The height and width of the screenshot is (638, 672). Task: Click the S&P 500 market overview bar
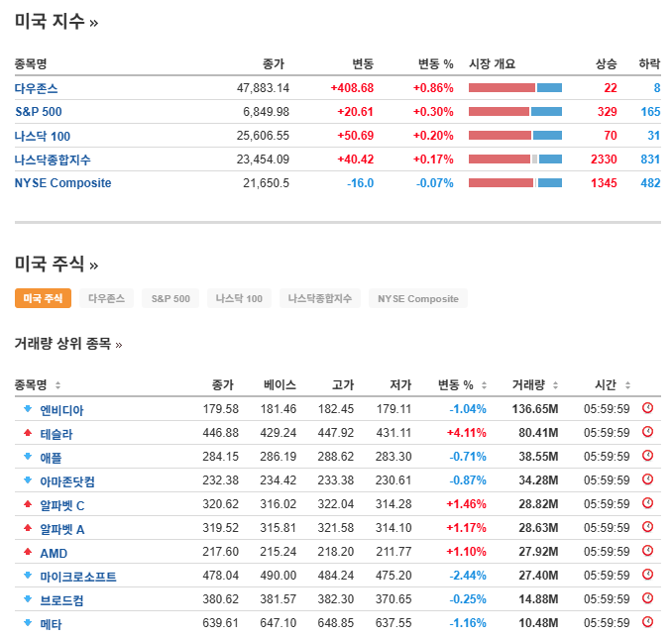tap(515, 111)
